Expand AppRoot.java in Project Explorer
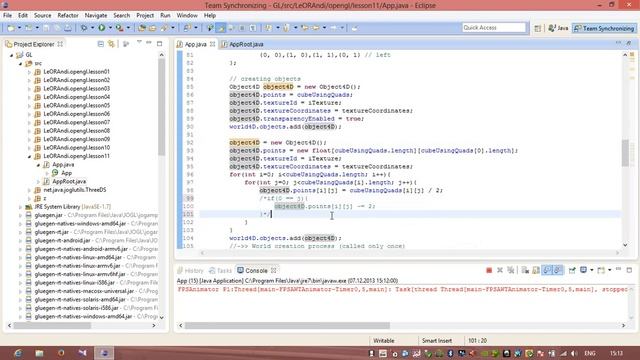Screen dimensions: 640x360 click(x=38, y=182)
